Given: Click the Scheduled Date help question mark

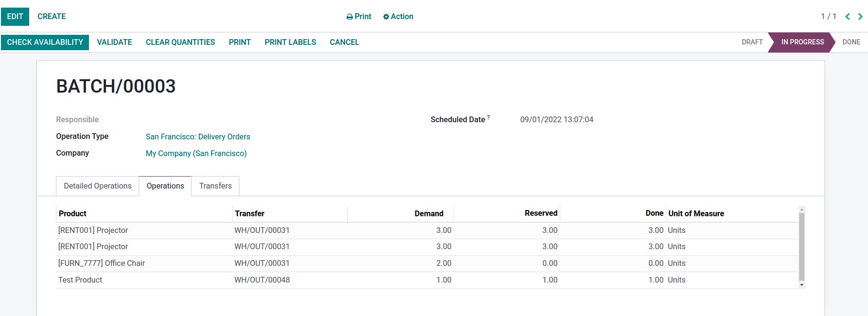Looking at the screenshot, I should click(488, 117).
